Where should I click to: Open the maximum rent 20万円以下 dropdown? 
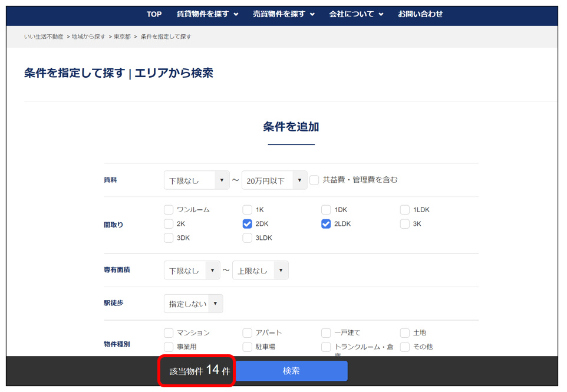[x=274, y=180]
